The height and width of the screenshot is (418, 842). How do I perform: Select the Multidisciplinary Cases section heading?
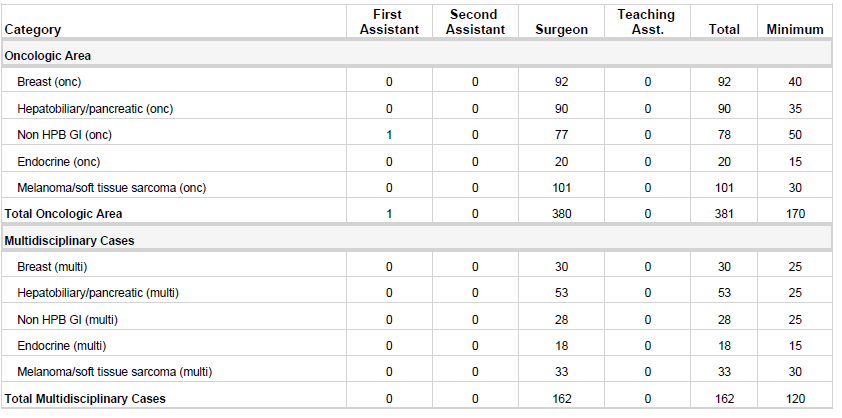click(69, 241)
